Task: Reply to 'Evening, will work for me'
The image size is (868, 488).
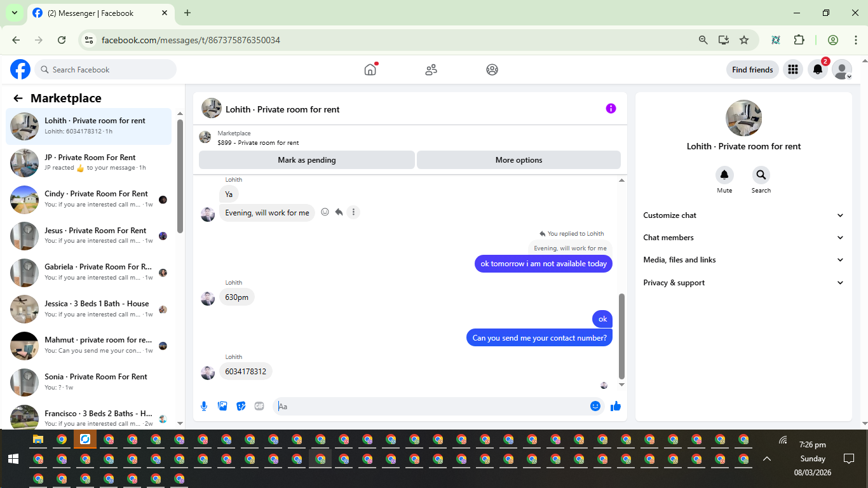Action: click(339, 212)
